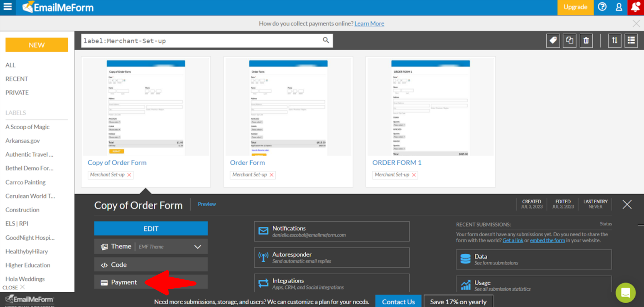
Task: Select the ELS | RPI label
Action: pos(17,224)
